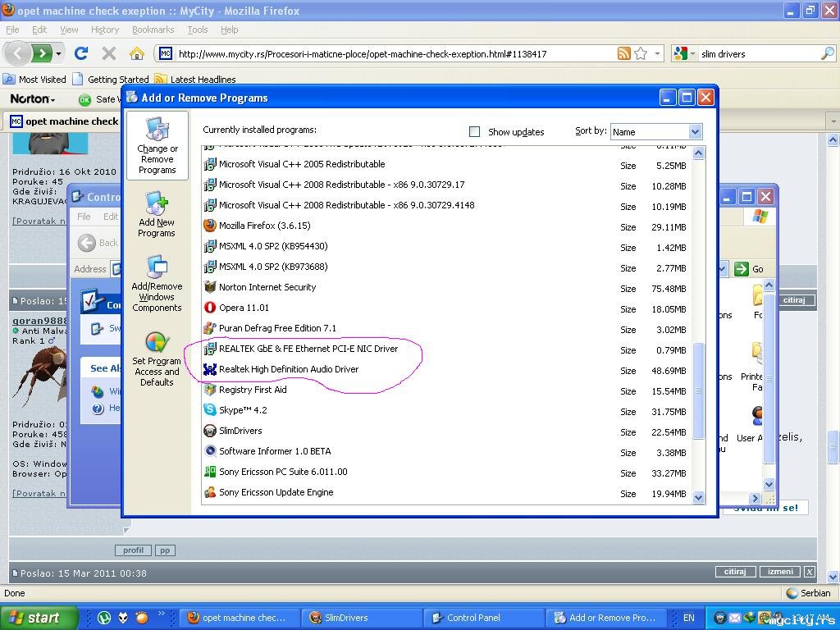Viewport: 840px width, 630px height.
Task: Open Set Program Access and Defaults
Action: [x=157, y=358]
